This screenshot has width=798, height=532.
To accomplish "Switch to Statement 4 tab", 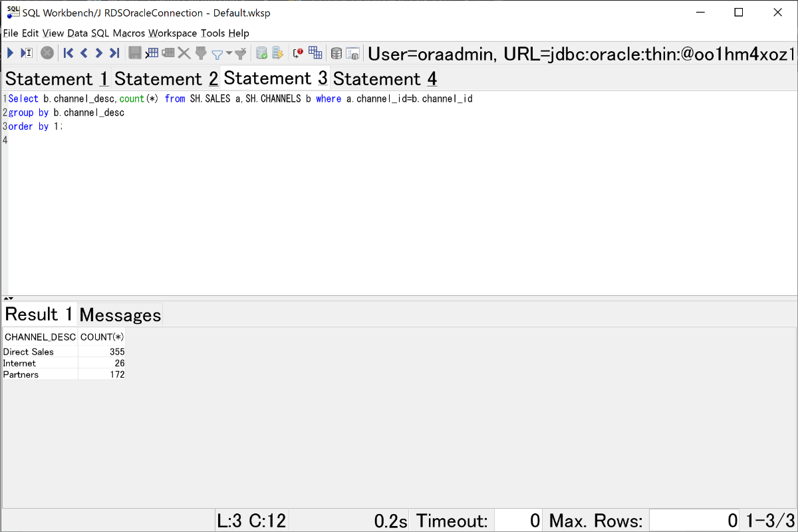I will point(385,78).
